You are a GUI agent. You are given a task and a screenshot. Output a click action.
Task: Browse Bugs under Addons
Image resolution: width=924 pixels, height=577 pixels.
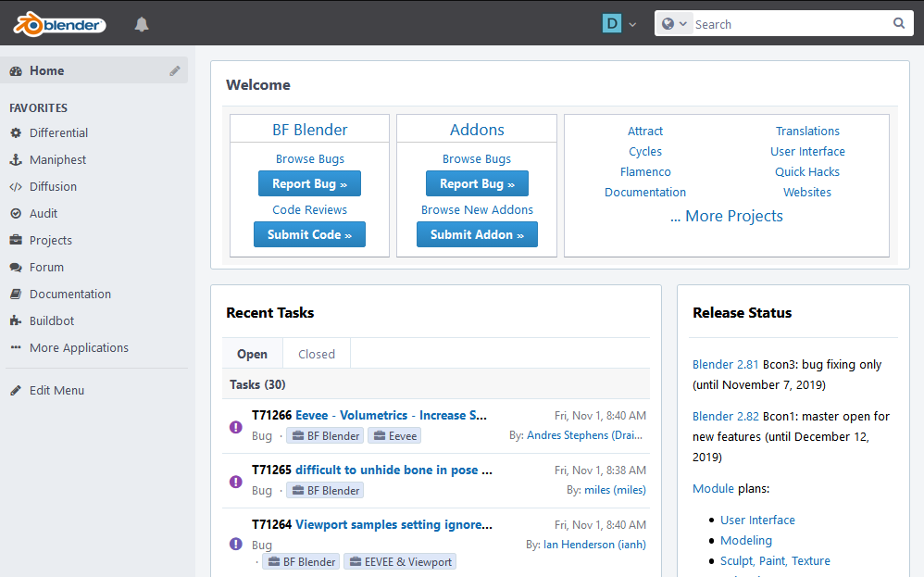coord(477,158)
